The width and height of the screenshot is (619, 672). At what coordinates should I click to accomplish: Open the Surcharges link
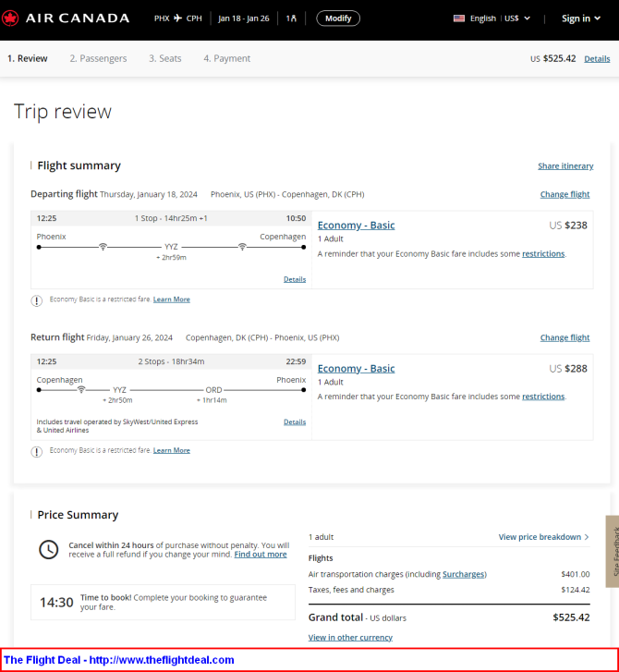point(464,574)
